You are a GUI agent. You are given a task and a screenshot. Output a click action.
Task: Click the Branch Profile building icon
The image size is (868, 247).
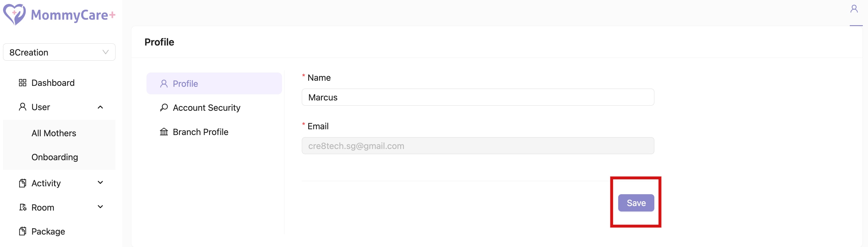164,132
